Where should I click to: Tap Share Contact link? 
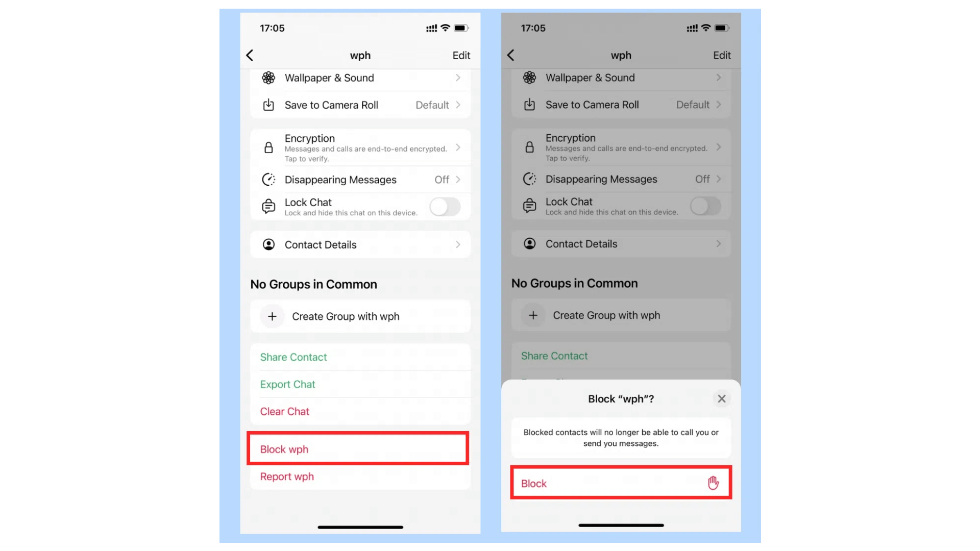(x=293, y=357)
